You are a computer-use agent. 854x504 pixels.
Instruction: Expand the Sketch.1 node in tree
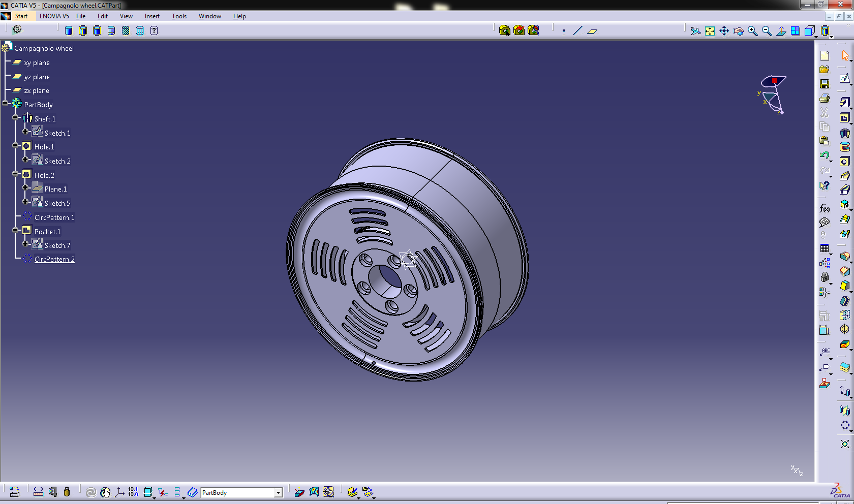click(x=25, y=132)
